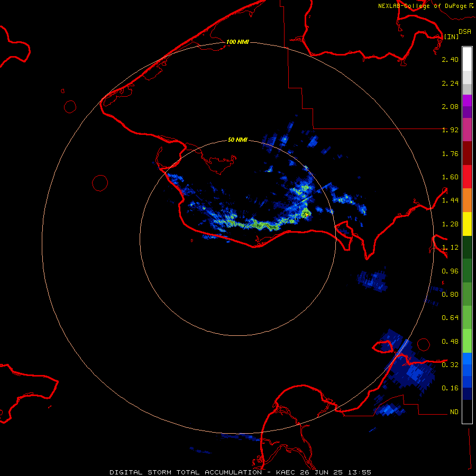Select the magenta legend color block
The height and width of the screenshot is (476, 476).
[x=467, y=100]
